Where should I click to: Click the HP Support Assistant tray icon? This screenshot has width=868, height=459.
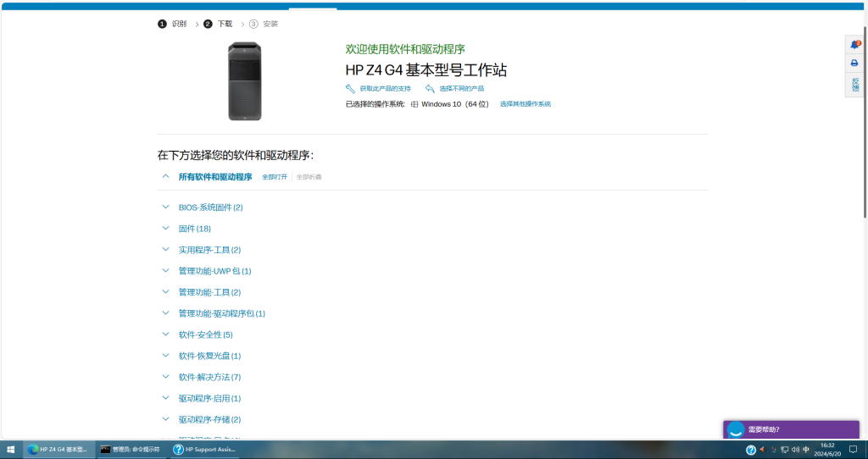click(751, 451)
